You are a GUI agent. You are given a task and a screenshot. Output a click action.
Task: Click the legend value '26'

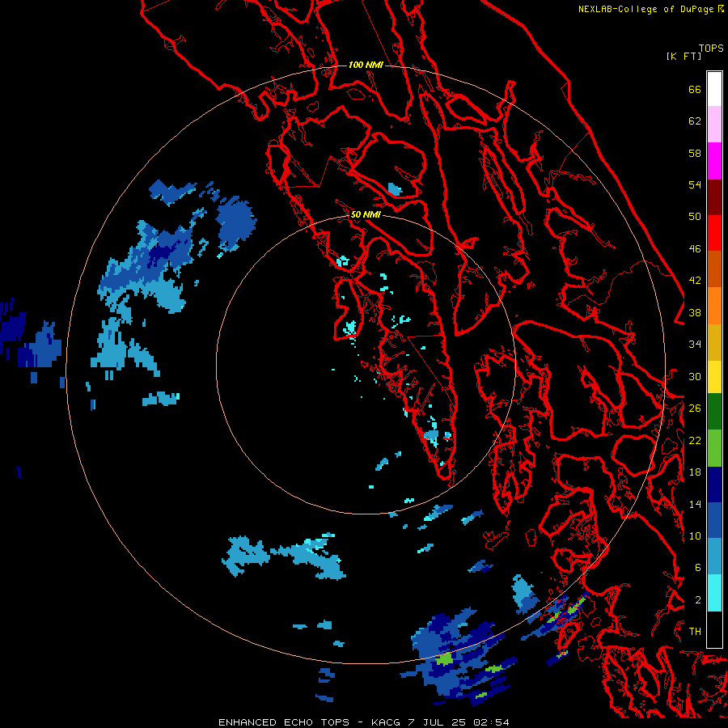[695, 408]
